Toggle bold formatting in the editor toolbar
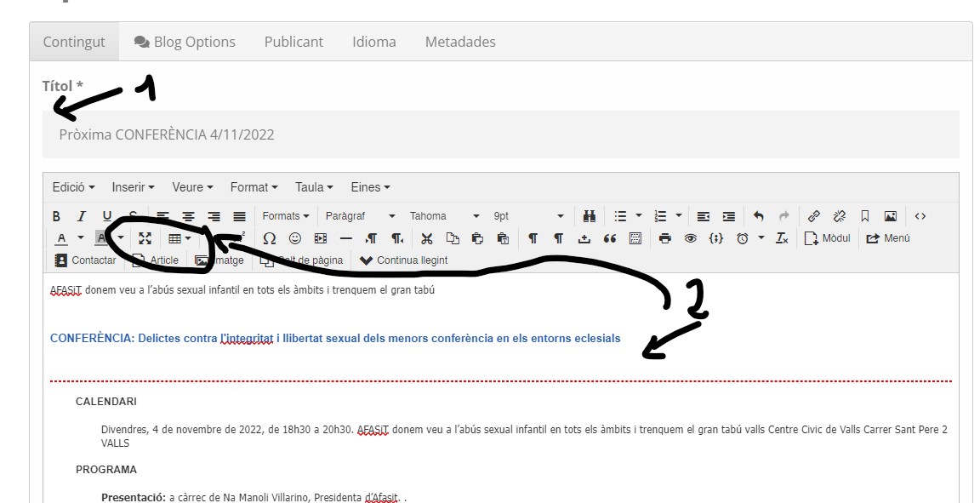The width and height of the screenshot is (980, 503). (56, 216)
